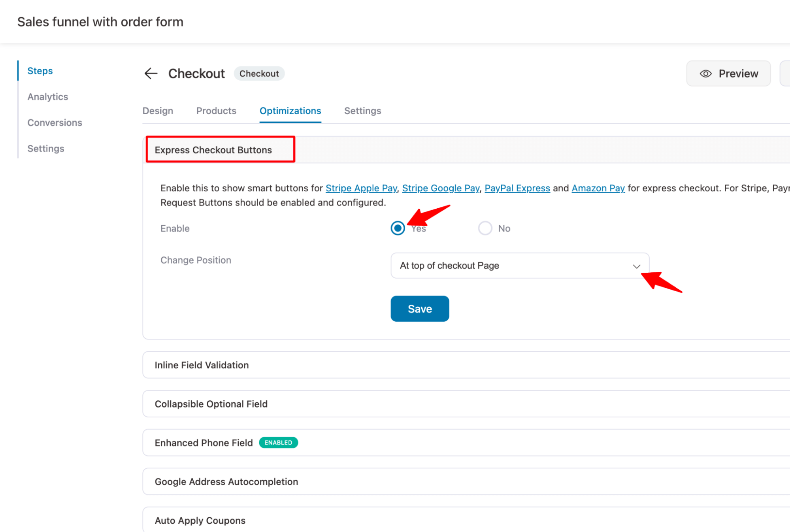Select Yes to enable Express Checkout Buttons
This screenshot has width=790, height=532.
pos(398,228)
